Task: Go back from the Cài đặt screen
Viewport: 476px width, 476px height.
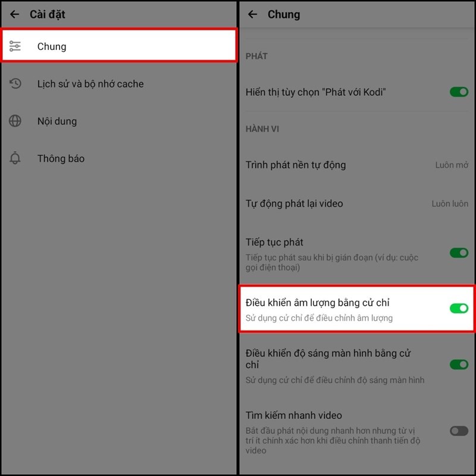Action: [x=14, y=14]
